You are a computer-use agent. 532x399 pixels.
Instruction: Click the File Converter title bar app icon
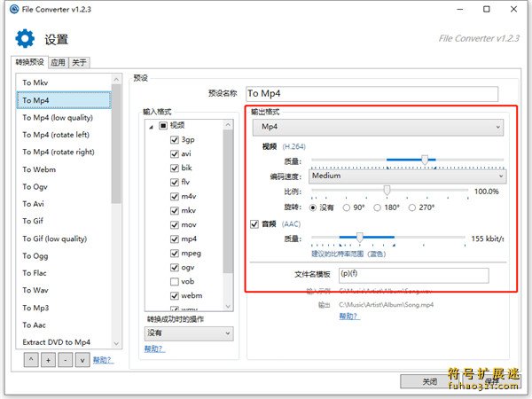click(x=14, y=9)
